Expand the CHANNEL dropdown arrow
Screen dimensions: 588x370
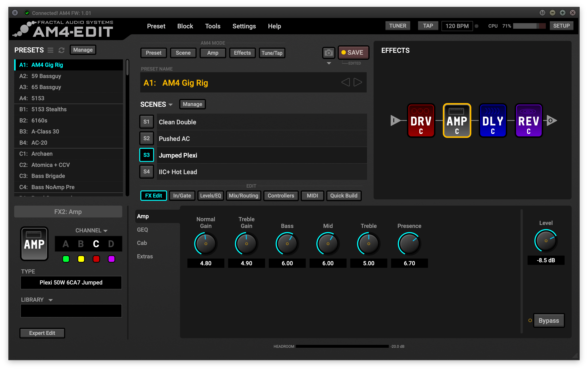(105, 231)
